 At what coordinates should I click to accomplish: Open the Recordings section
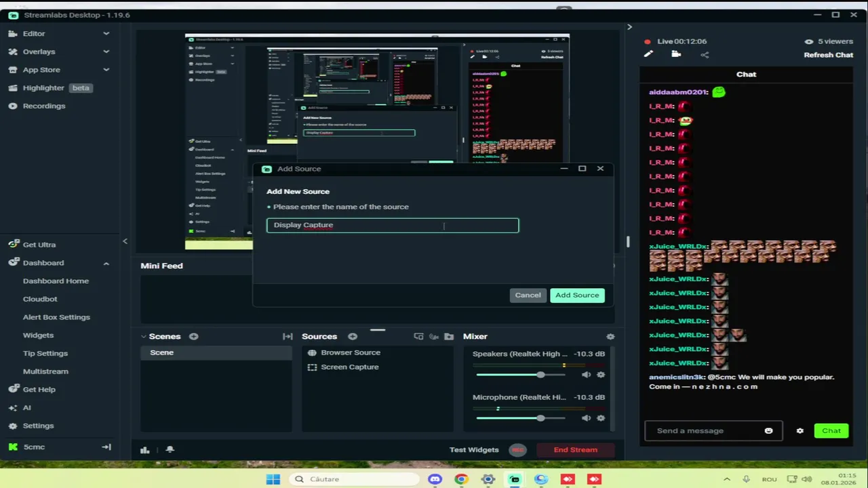click(44, 106)
